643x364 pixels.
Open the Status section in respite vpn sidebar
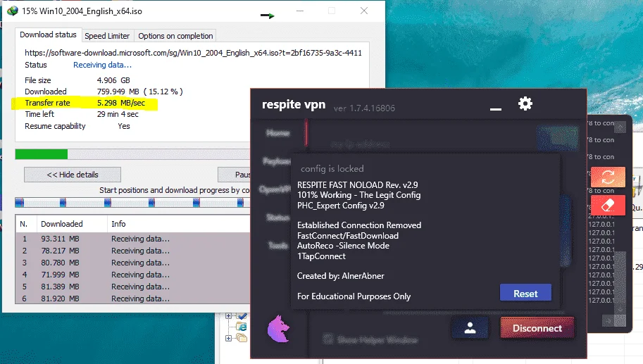[x=278, y=218]
